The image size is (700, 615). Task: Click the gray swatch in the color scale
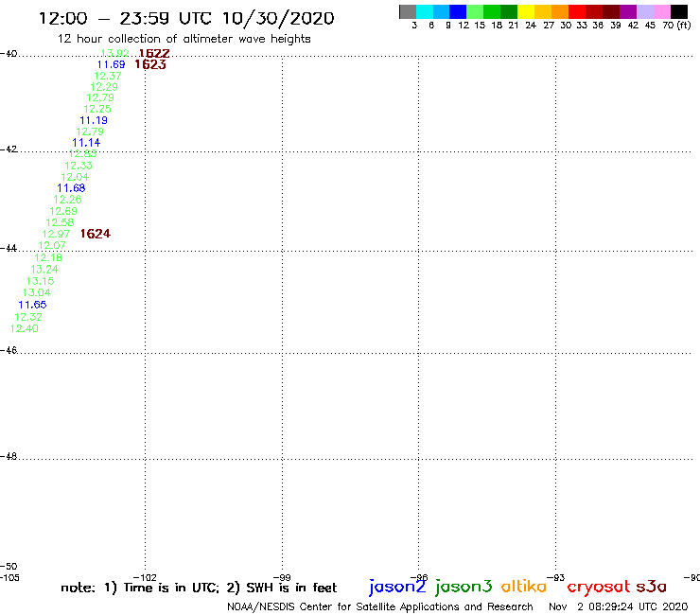tap(408, 11)
